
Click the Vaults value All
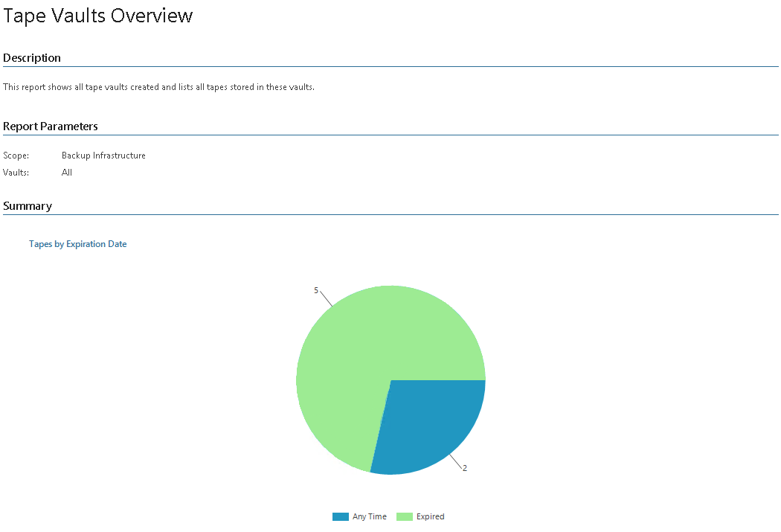tap(67, 173)
